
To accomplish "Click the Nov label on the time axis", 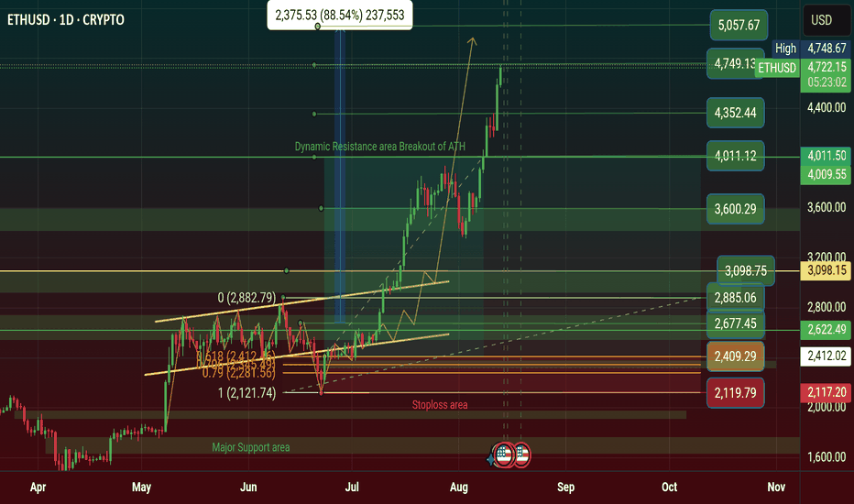I will (x=776, y=488).
